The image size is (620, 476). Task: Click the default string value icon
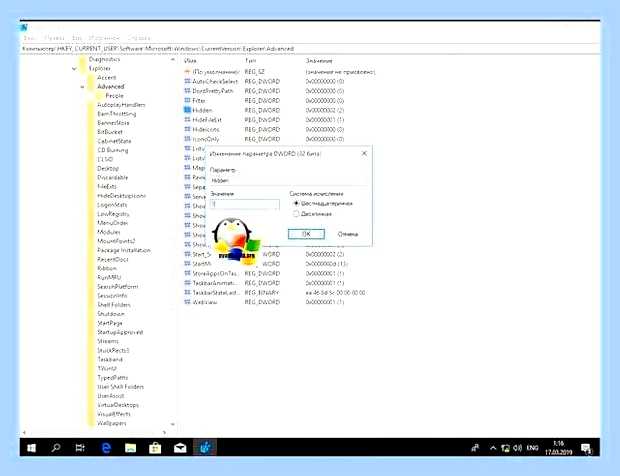tap(187, 72)
